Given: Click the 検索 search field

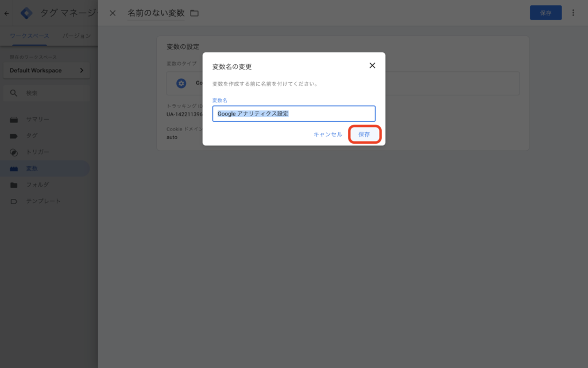Looking at the screenshot, I should [x=47, y=93].
